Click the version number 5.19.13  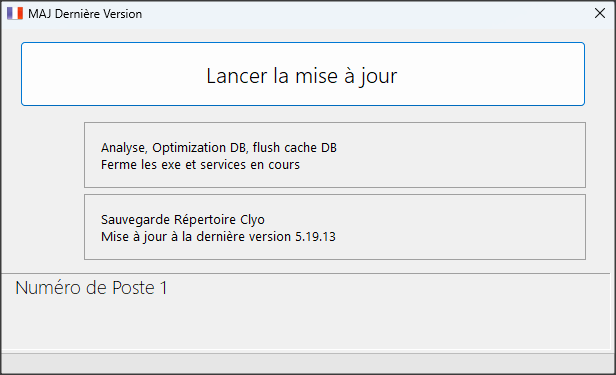point(315,237)
